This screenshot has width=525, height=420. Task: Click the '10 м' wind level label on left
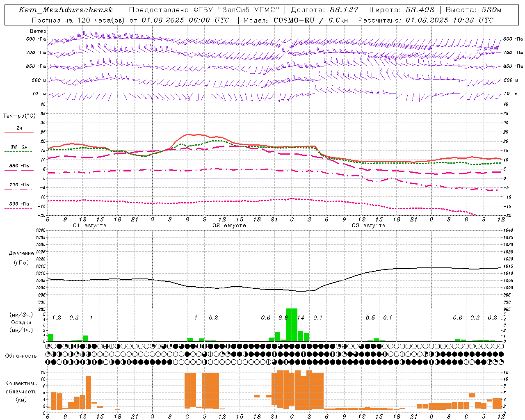39,94
